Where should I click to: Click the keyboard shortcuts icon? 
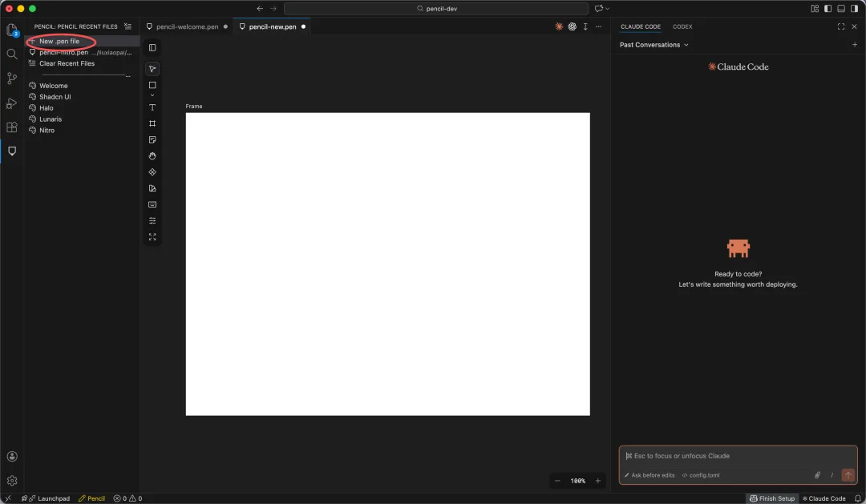coord(152,205)
